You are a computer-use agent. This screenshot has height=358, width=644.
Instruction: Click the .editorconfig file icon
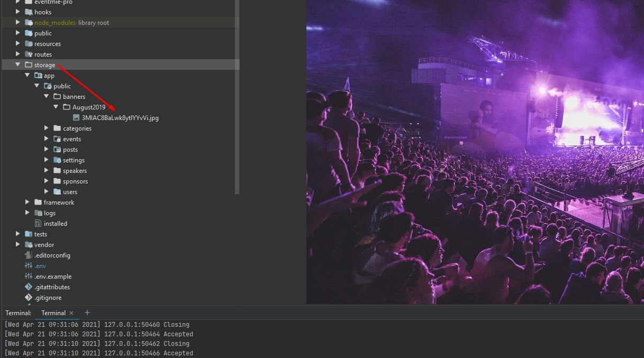tap(29, 255)
